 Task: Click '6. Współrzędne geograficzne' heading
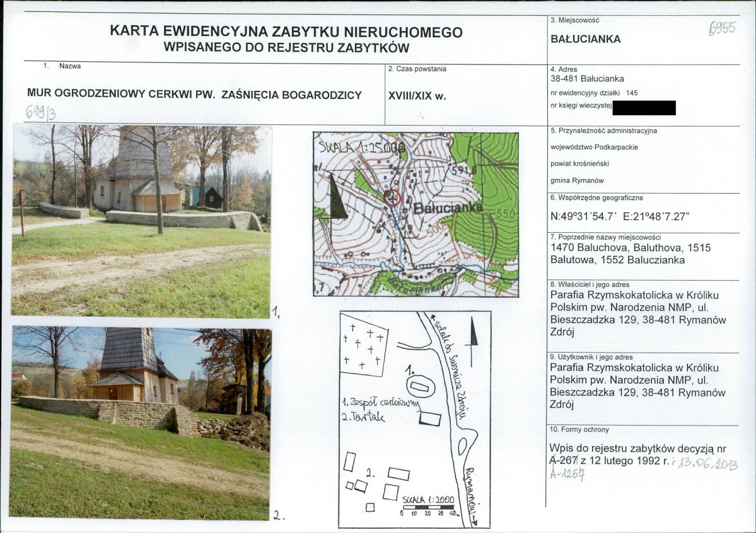pyautogui.click(x=596, y=198)
